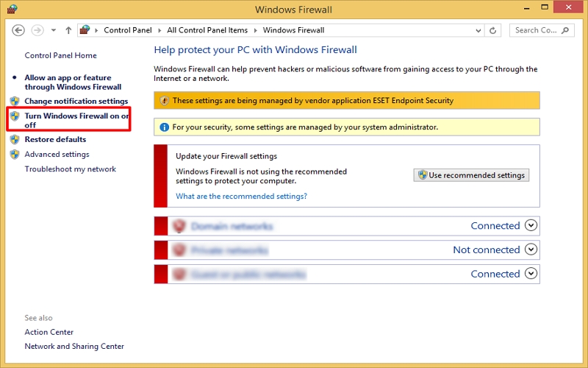Refresh the Windows Firewall page
The image size is (588, 368).
494,30
